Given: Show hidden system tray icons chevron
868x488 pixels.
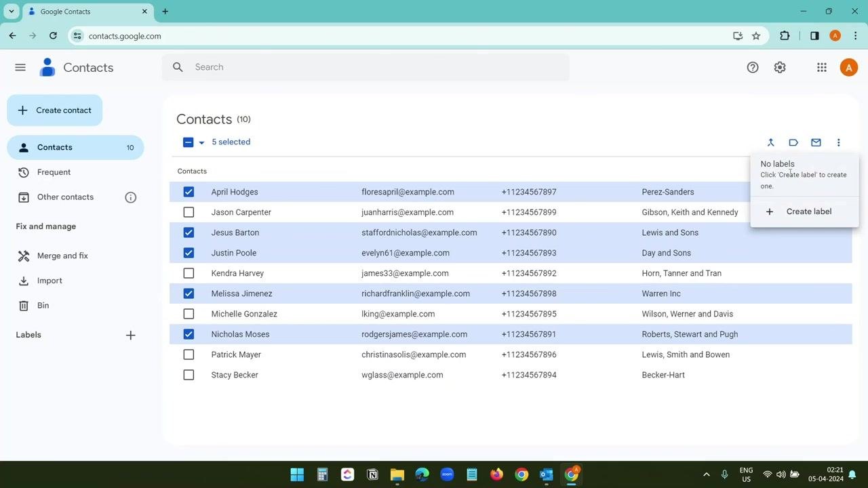Looking at the screenshot, I should pos(706,474).
